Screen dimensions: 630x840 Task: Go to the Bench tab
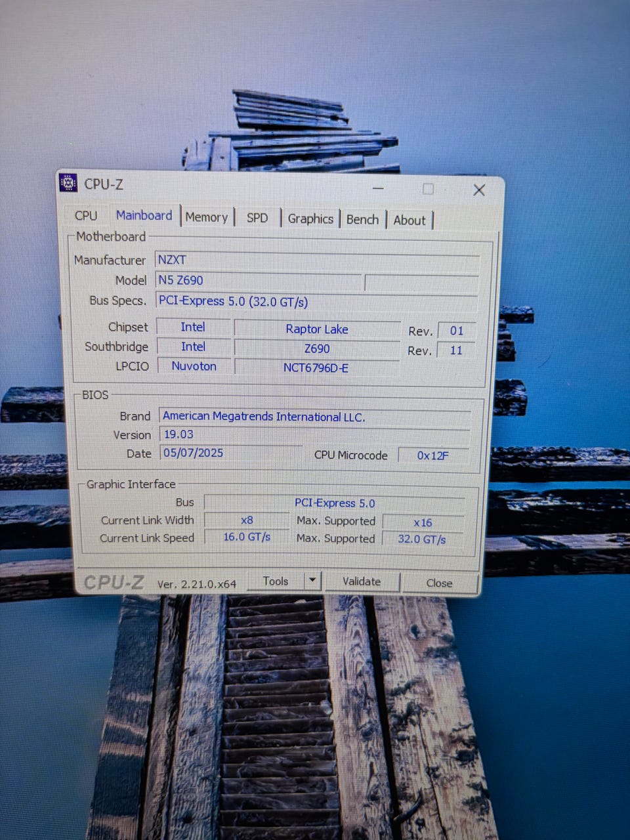coord(362,219)
